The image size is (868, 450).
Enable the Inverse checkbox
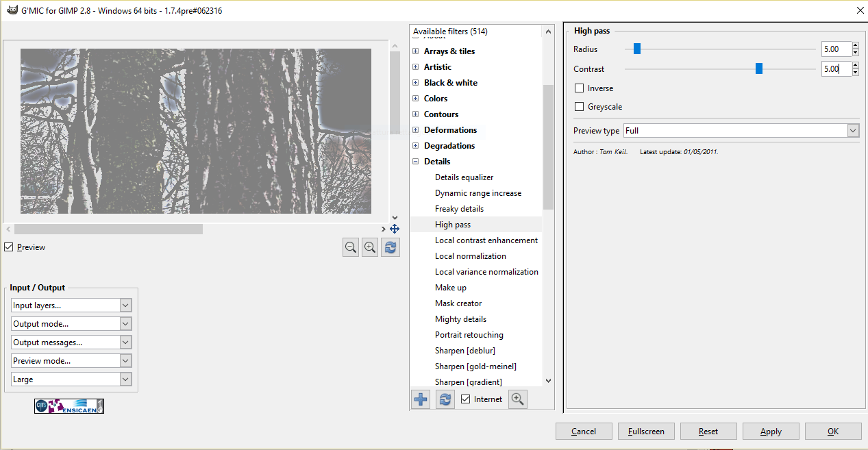580,88
